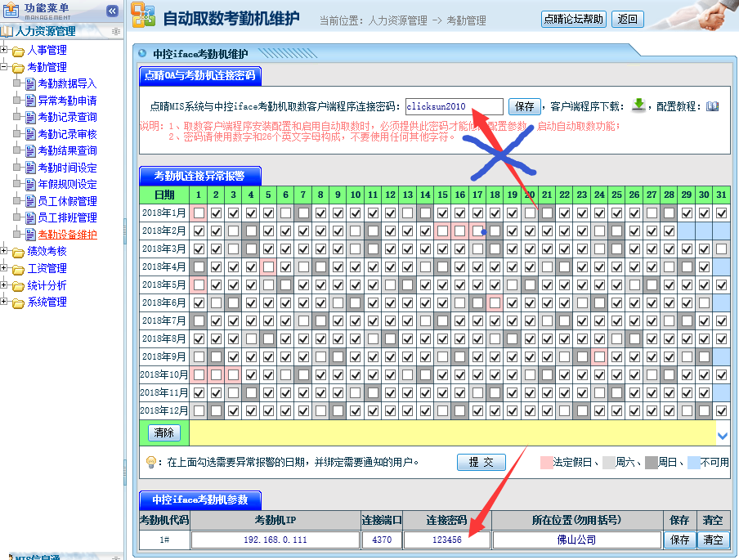739x560 pixels.
Task: Click the 考勤机IP input field
Action: (x=275, y=540)
